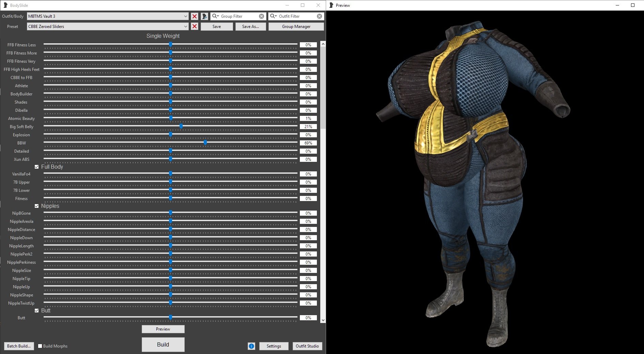644x354 pixels.
Task: Click the Atomic Beauty 1% value field
Action: [x=308, y=119]
